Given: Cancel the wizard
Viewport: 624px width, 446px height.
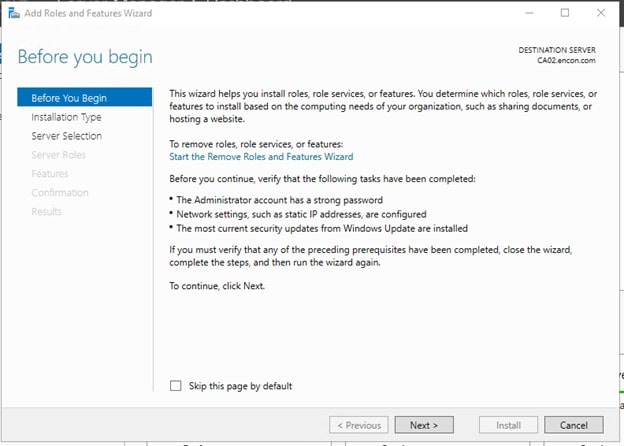Looking at the screenshot, I should (x=574, y=425).
